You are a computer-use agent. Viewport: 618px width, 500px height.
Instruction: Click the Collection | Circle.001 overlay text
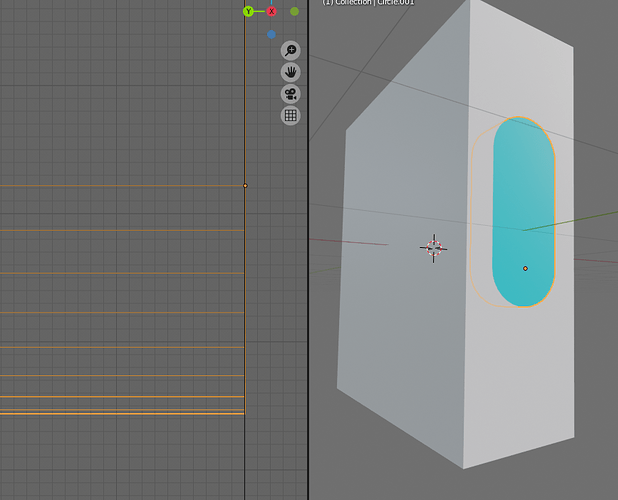point(368,2)
